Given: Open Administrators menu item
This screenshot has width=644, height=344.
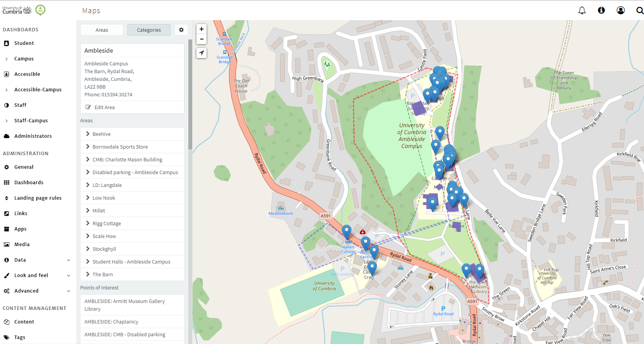Looking at the screenshot, I should pyautogui.click(x=33, y=136).
